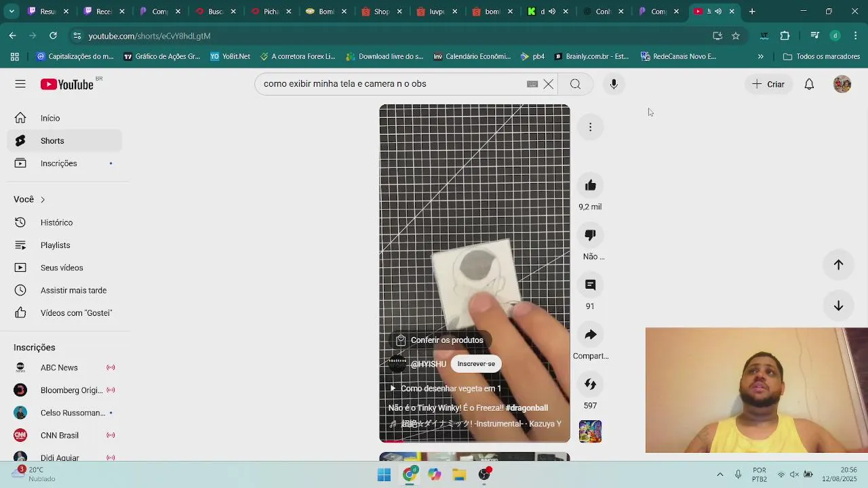Show hidden system tray icons
The width and height of the screenshot is (868, 488).
pos(719,474)
